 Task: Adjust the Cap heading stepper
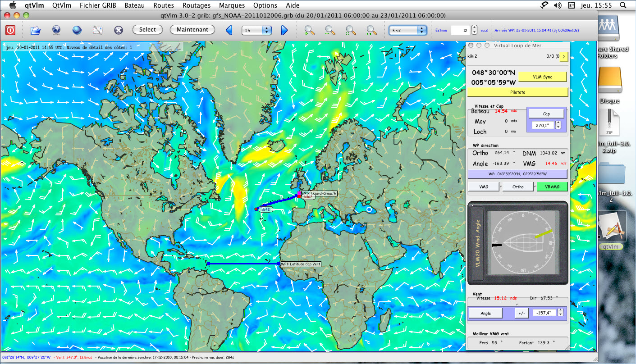coord(558,125)
